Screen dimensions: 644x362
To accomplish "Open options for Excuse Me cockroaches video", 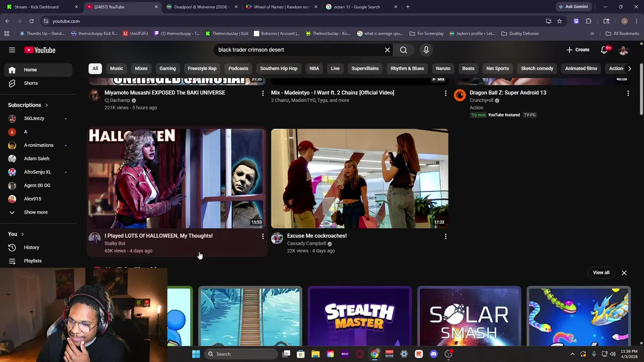I will click(x=445, y=236).
